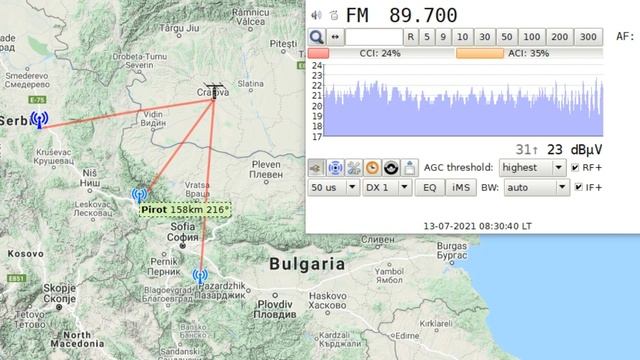Click the Sofia city label on the map
This screenshot has height=360, width=640.
(183, 231)
